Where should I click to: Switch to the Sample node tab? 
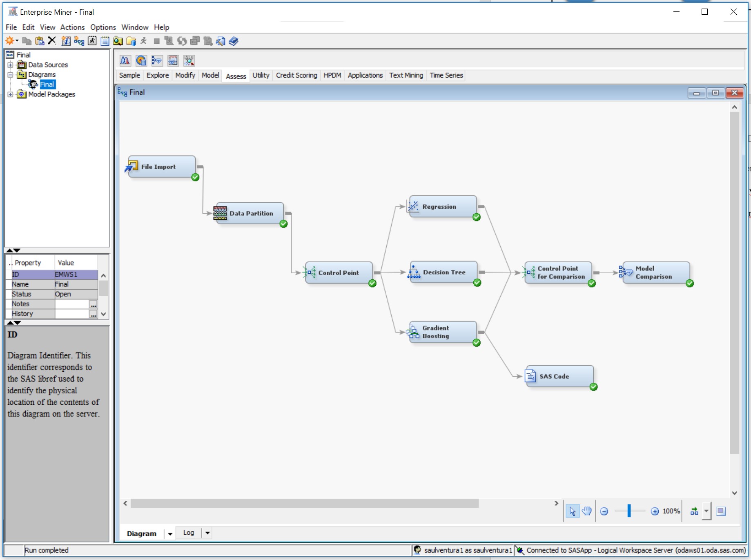[129, 76]
